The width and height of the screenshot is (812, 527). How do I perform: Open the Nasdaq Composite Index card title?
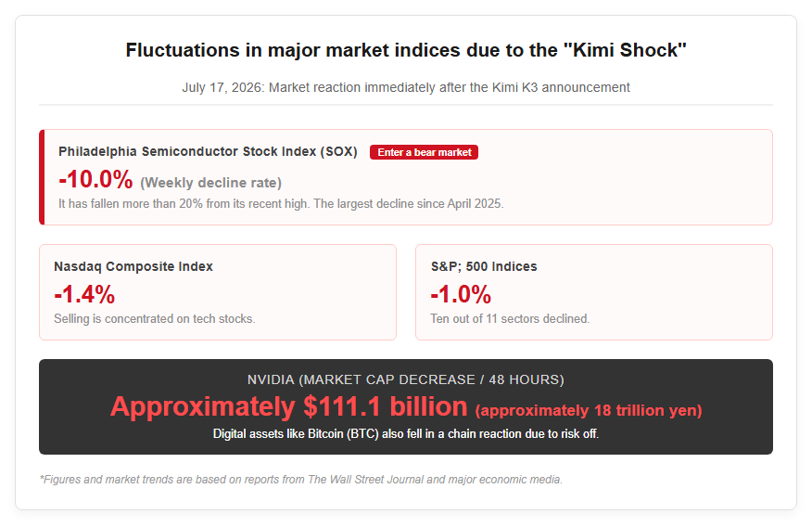[x=133, y=266]
